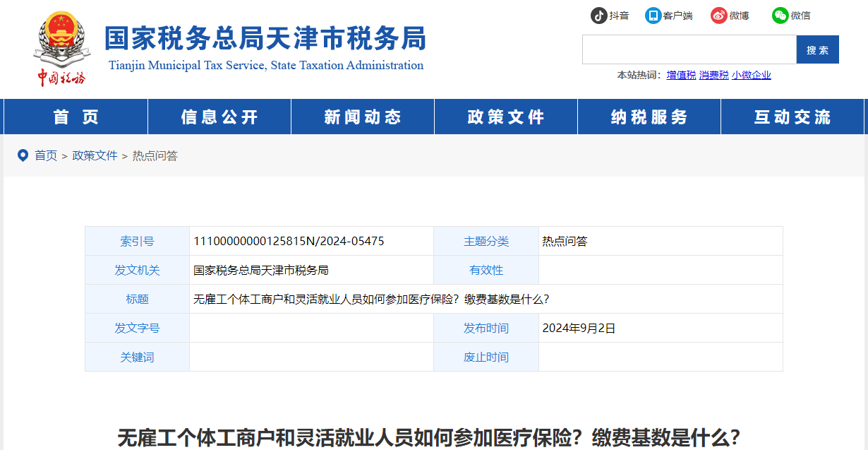Open the 信息公开 nav menu

pyautogui.click(x=219, y=117)
